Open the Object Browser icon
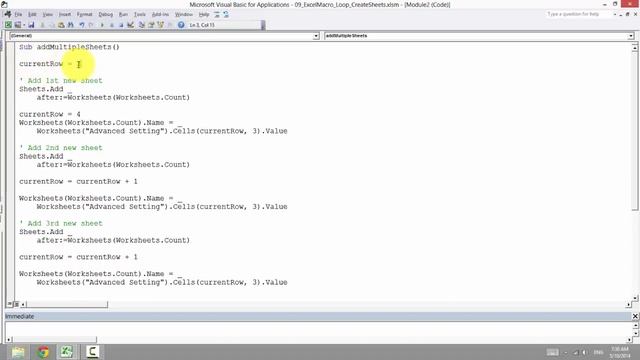The image size is (640, 360). 160,25
